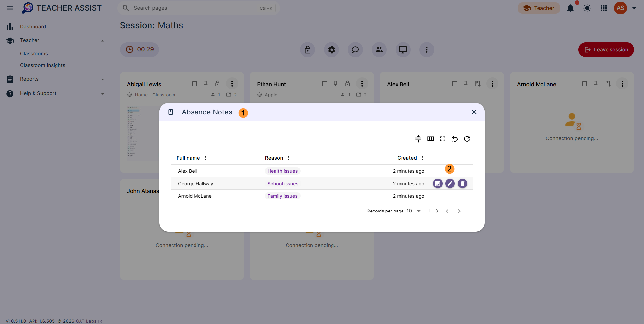The height and width of the screenshot is (324, 644).
Task: Toggle the light/dark theme sun icon
Action: (x=587, y=8)
